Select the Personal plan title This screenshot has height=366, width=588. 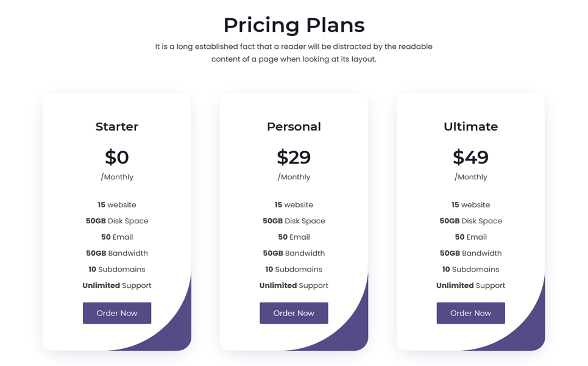pos(294,126)
